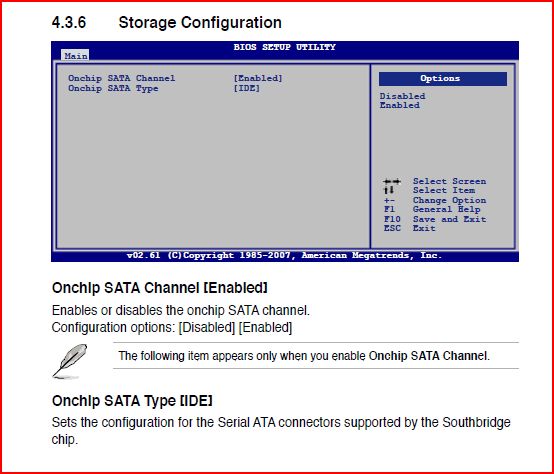Click the Onchip SATA Channel [Enabled] heading
Image resolution: width=554 pixels, height=474 pixels.
pyautogui.click(x=160, y=288)
